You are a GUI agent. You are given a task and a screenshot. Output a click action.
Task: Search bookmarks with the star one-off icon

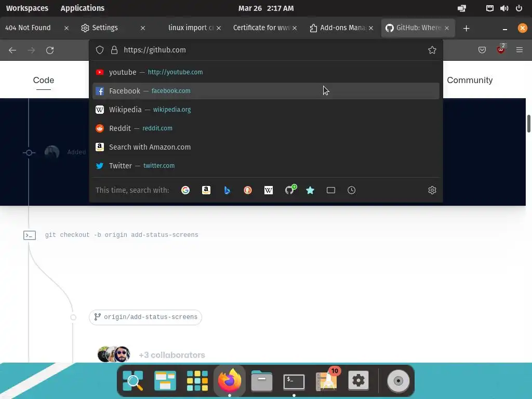(x=310, y=190)
